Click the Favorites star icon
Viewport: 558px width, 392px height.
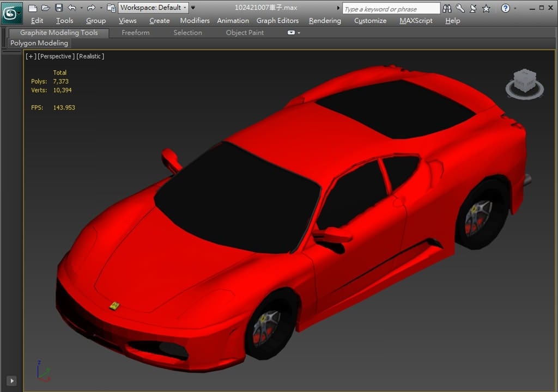pos(486,8)
